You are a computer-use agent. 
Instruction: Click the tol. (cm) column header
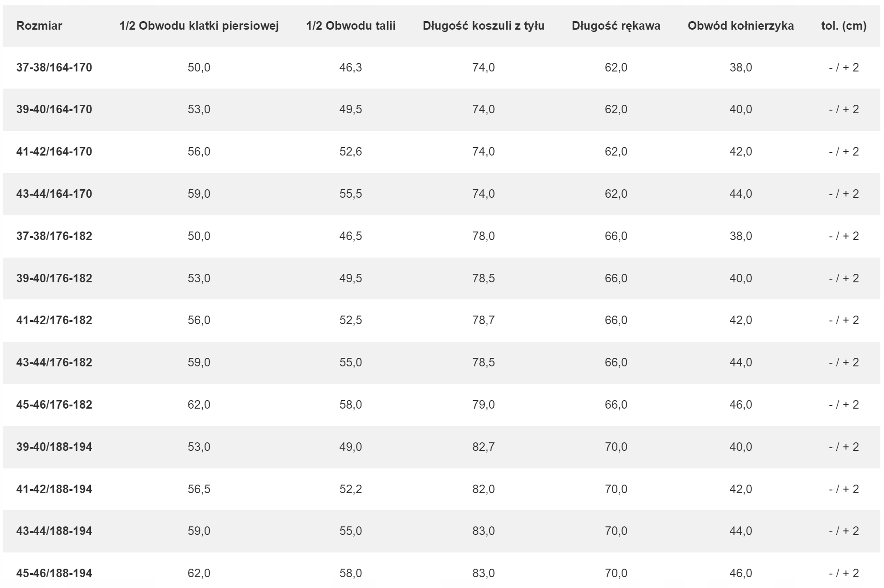844,26
